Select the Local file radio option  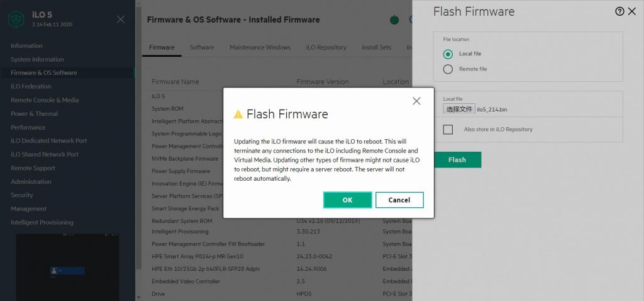coord(448,54)
